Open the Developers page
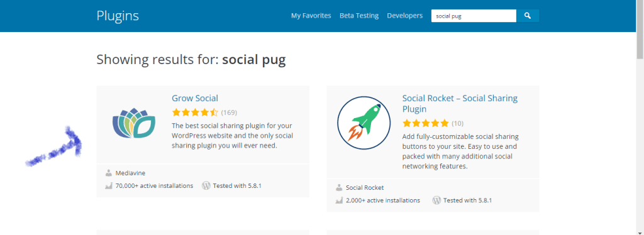 404,16
